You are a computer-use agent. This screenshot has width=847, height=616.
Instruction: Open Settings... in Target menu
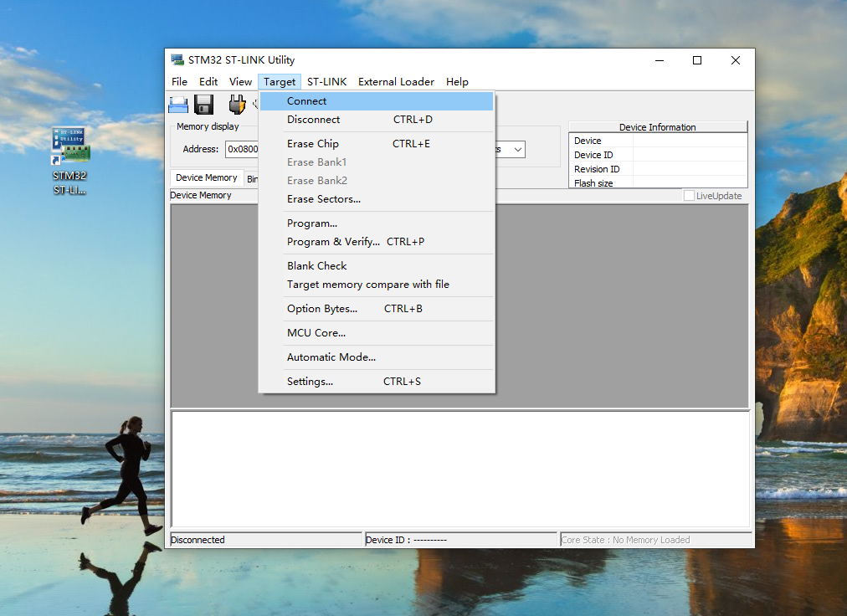pos(377,382)
